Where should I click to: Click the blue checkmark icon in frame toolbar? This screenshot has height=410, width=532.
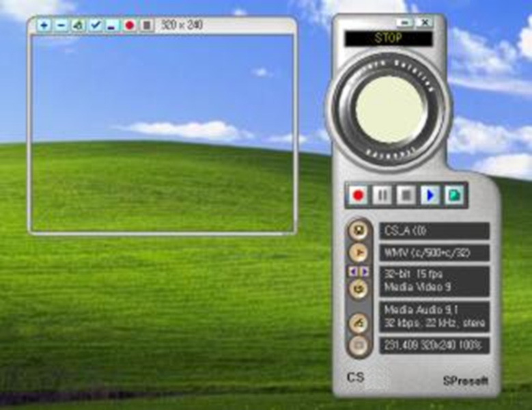tap(96, 25)
